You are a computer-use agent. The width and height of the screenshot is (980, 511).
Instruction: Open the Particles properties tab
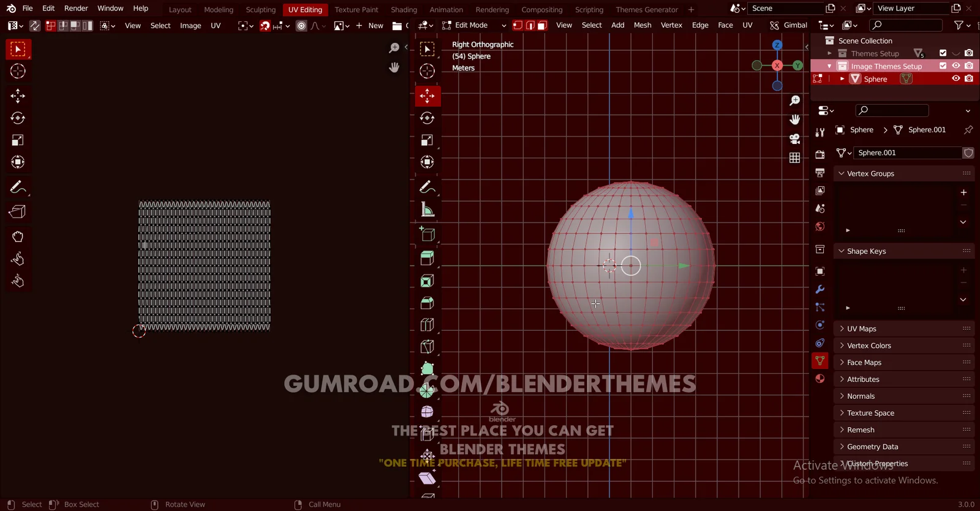[820, 307]
